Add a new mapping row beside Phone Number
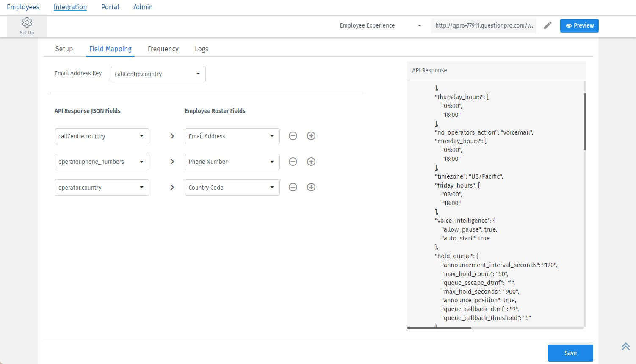 point(311,161)
